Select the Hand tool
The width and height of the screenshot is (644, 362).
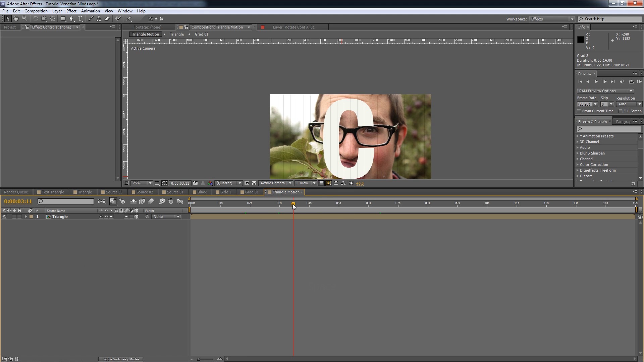pyautogui.click(x=16, y=19)
